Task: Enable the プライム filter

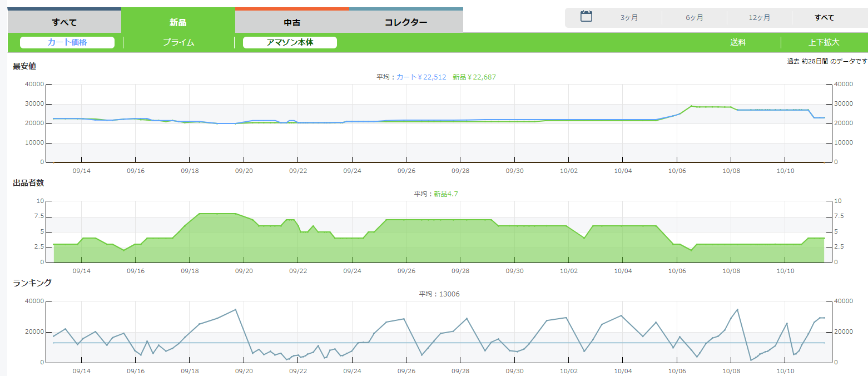Action: [x=178, y=42]
